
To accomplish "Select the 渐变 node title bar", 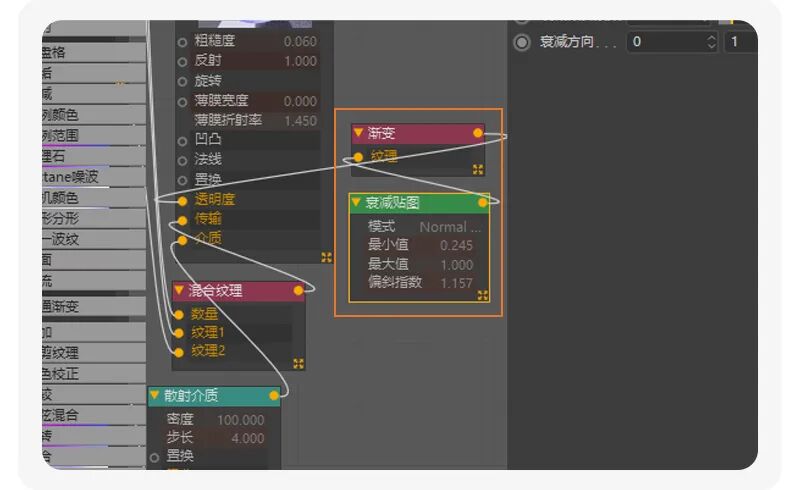I will pyautogui.click(x=418, y=133).
